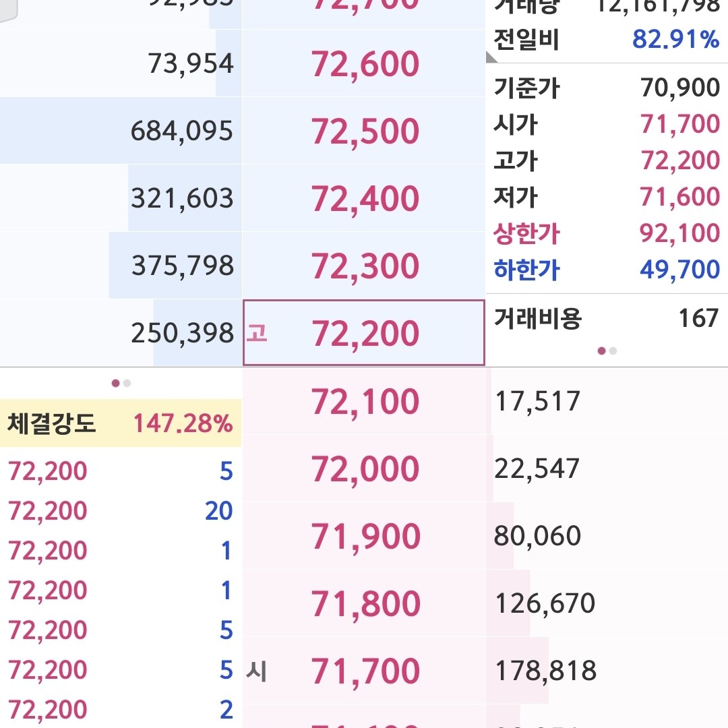Select the 하한가 49,700 lower limit price

coord(679,270)
